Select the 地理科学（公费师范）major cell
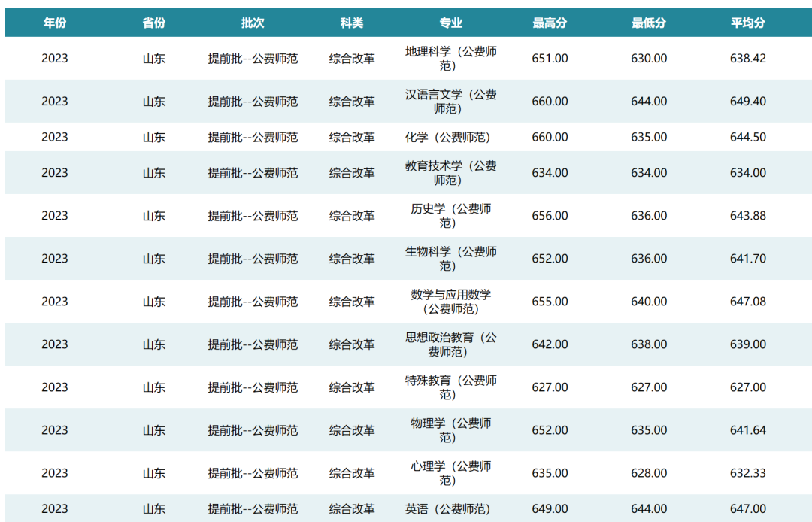The width and height of the screenshot is (812, 522). coord(450,57)
